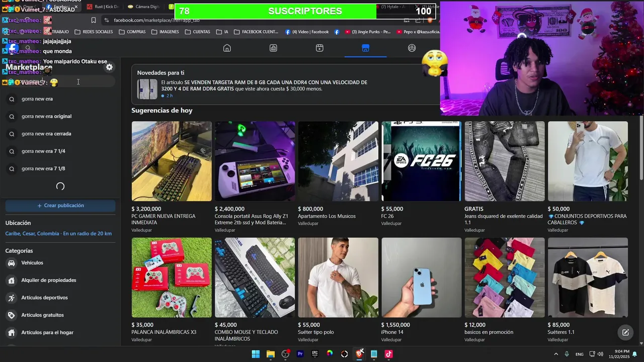This screenshot has width=644, height=362.
Task: Open File Explorer from taskbar
Action: tap(271, 354)
